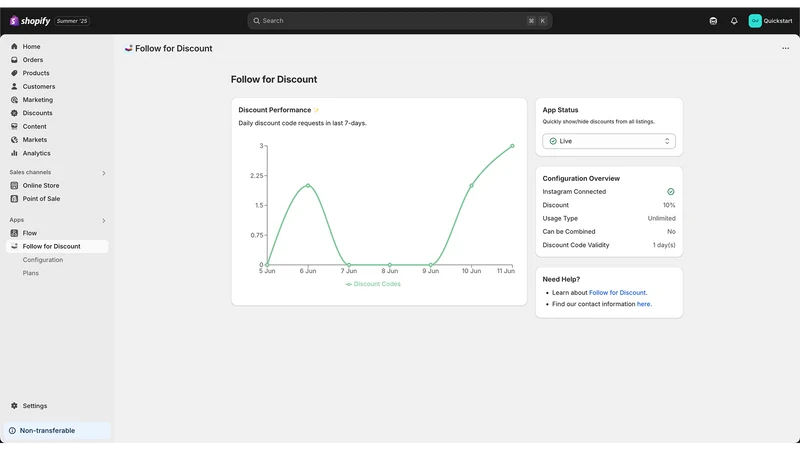Click the 11 Jun chart data point
The image size is (800, 450).
click(x=512, y=146)
